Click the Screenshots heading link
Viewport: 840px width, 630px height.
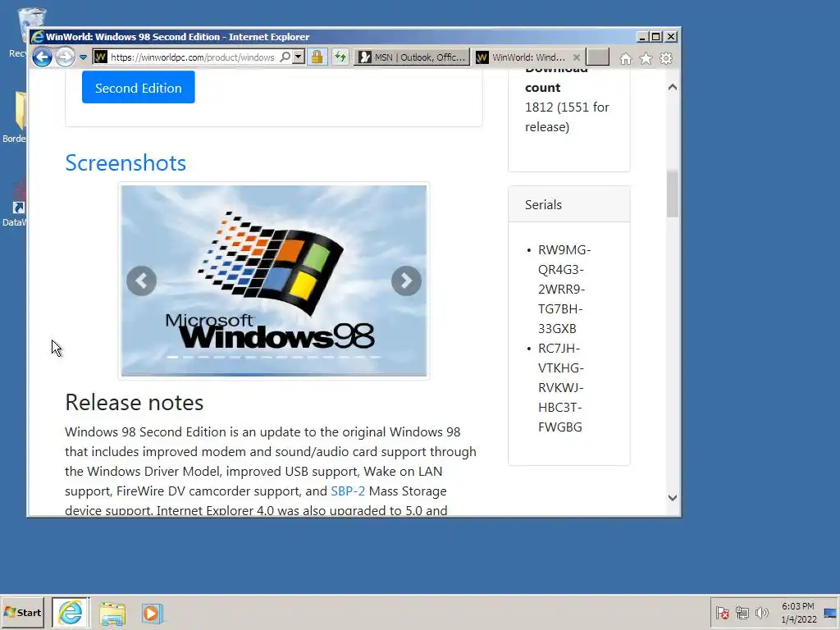tap(126, 163)
